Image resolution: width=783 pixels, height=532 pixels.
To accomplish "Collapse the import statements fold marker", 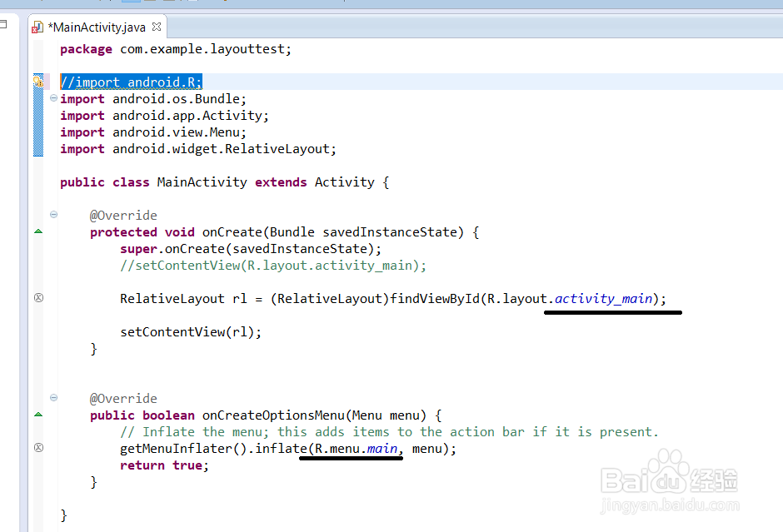I will coord(53,98).
